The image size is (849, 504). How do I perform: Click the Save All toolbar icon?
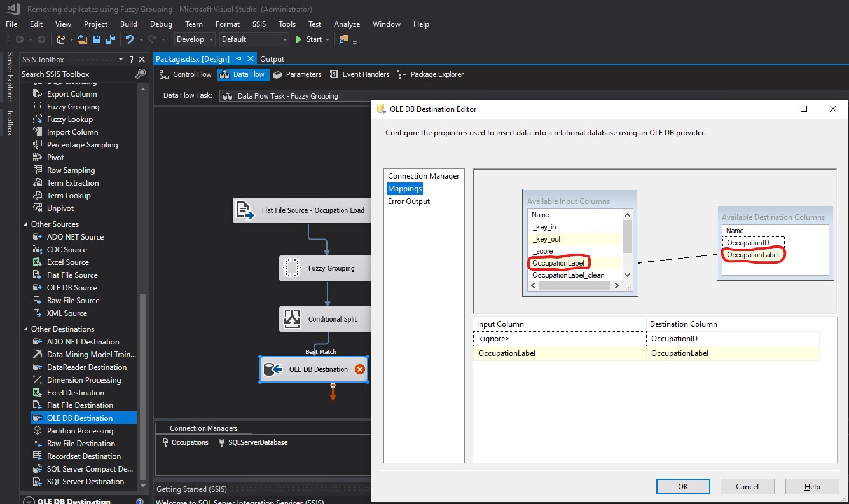[x=111, y=39]
